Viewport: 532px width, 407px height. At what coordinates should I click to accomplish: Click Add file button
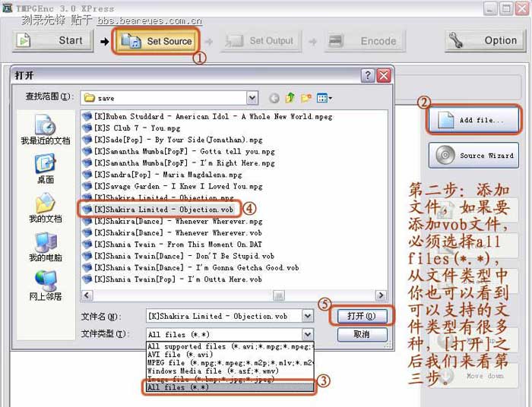[473, 120]
